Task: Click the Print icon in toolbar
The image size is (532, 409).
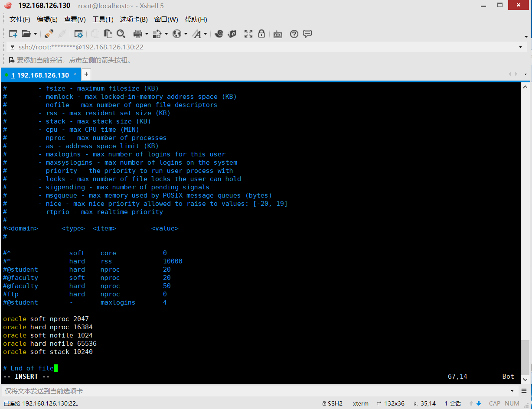Action: pyautogui.click(x=138, y=34)
